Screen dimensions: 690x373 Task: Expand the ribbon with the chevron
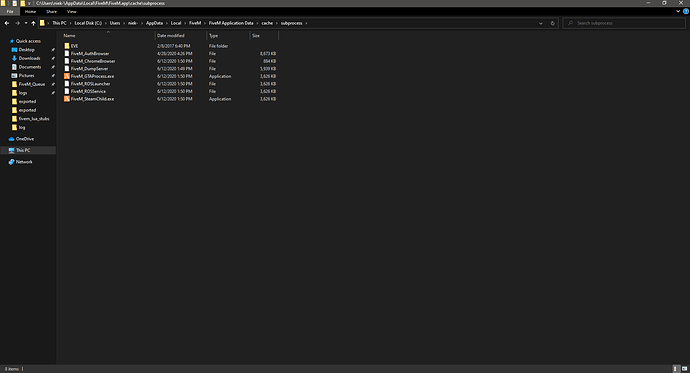click(678, 11)
